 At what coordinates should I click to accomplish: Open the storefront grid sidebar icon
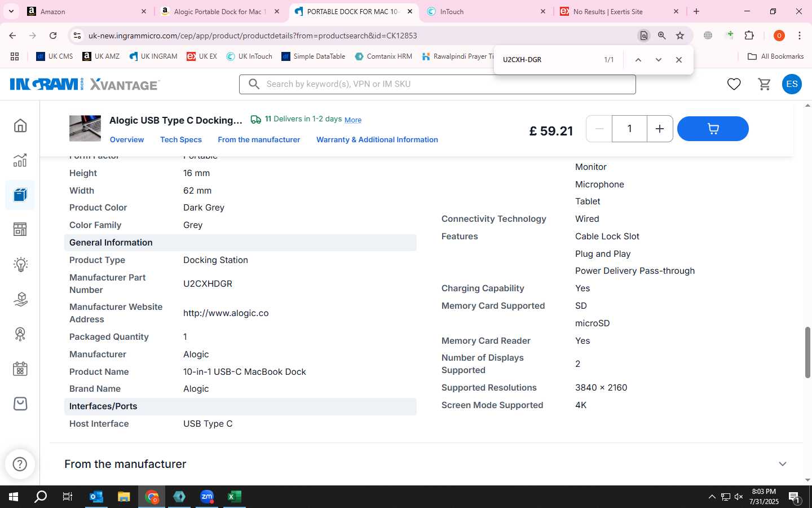(20, 229)
